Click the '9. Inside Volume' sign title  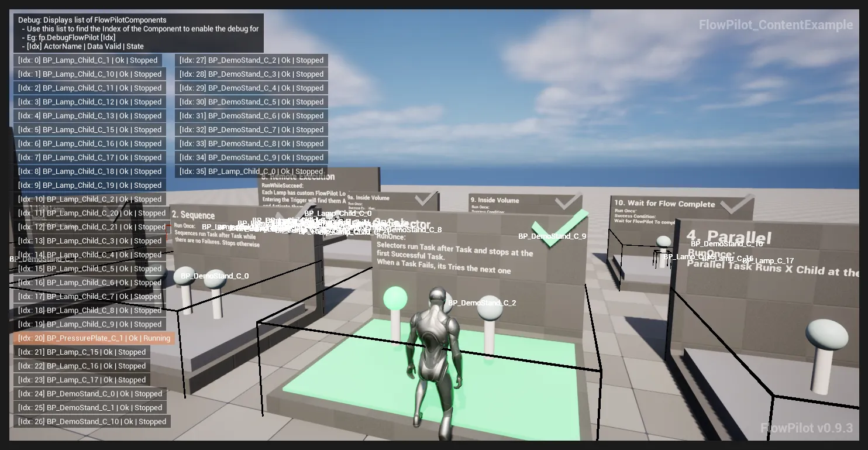tap(495, 200)
